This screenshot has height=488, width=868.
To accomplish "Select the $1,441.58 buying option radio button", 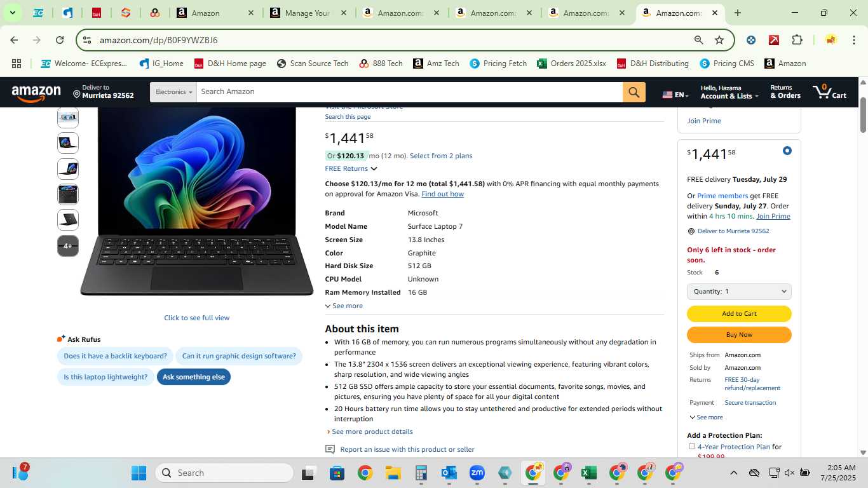I will 787,151.
